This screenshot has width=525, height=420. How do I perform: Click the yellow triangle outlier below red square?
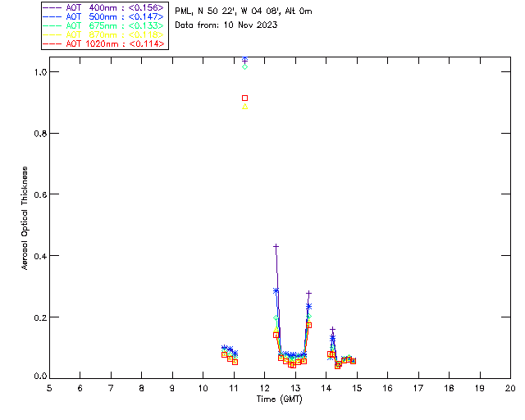click(244, 107)
